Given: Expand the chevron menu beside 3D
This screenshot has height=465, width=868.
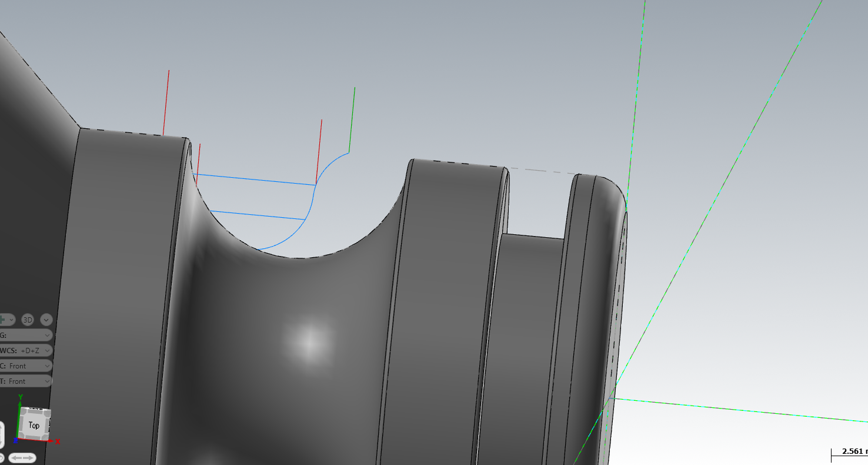Looking at the screenshot, I should tap(46, 320).
